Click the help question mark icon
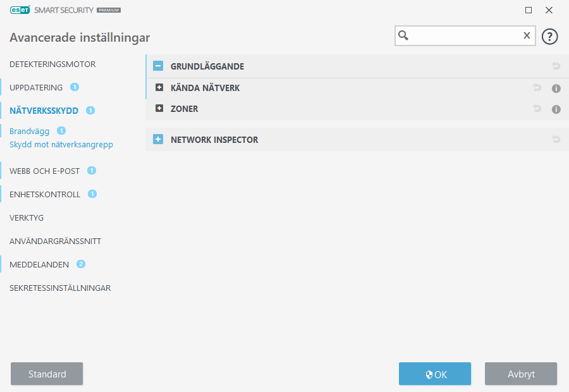569x392 pixels. coord(550,37)
